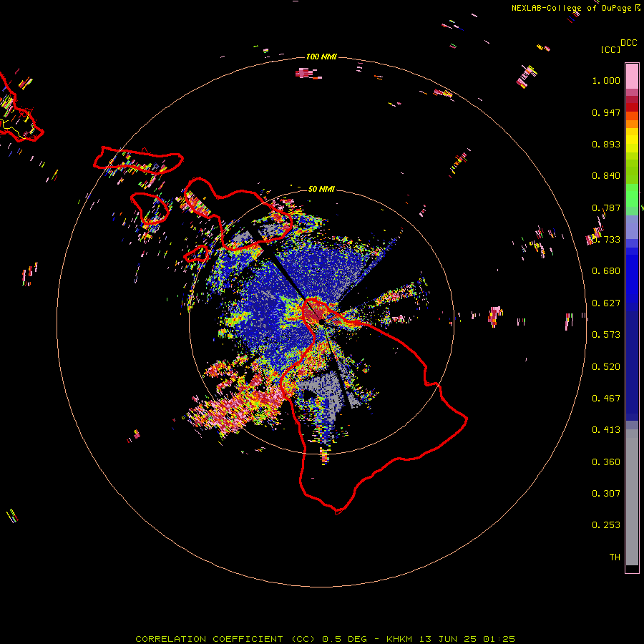The height and width of the screenshot is (644, 644).
Task: Click the 0.573 value on the scale
Action: coord(606,335)
